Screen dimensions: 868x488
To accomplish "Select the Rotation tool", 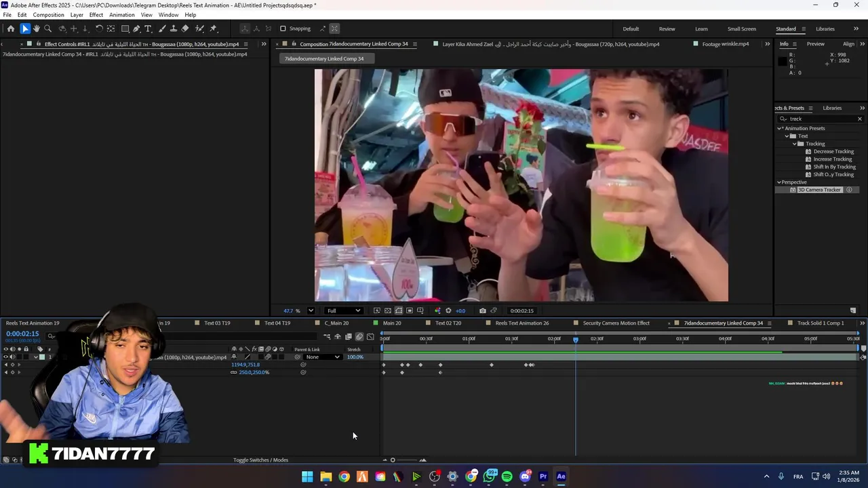I will pos(99,28).
